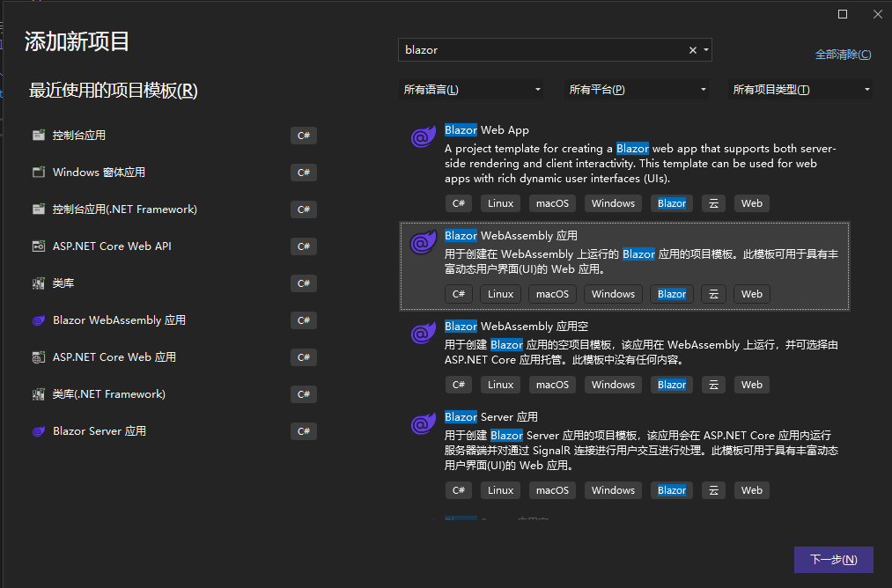Click the ASP.NET Core Web API icon

[39, 246]
